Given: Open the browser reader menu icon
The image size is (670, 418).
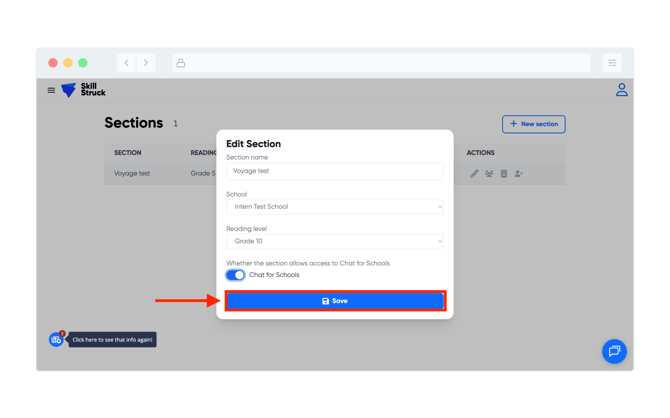Looking at the screenshot, I should pyautogui.click(x=612, y=63).
